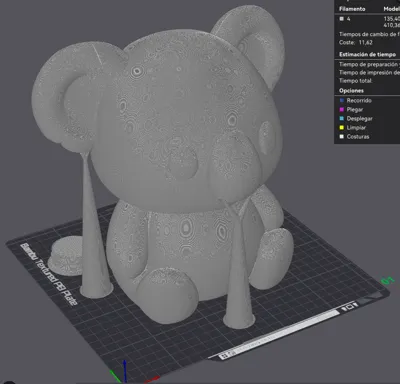Click filament 4 color square
The height and width of the screenshot is (384, 400).
(x=341, y=19)
